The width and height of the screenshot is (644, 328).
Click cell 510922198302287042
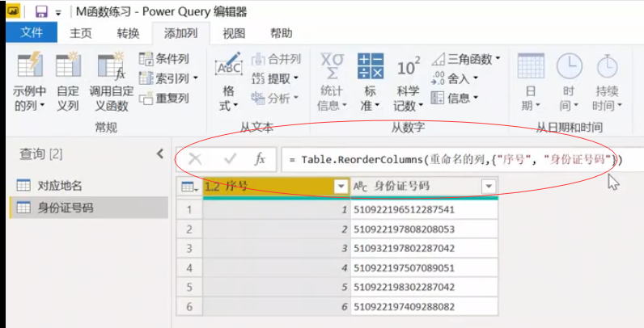[424, 288]
